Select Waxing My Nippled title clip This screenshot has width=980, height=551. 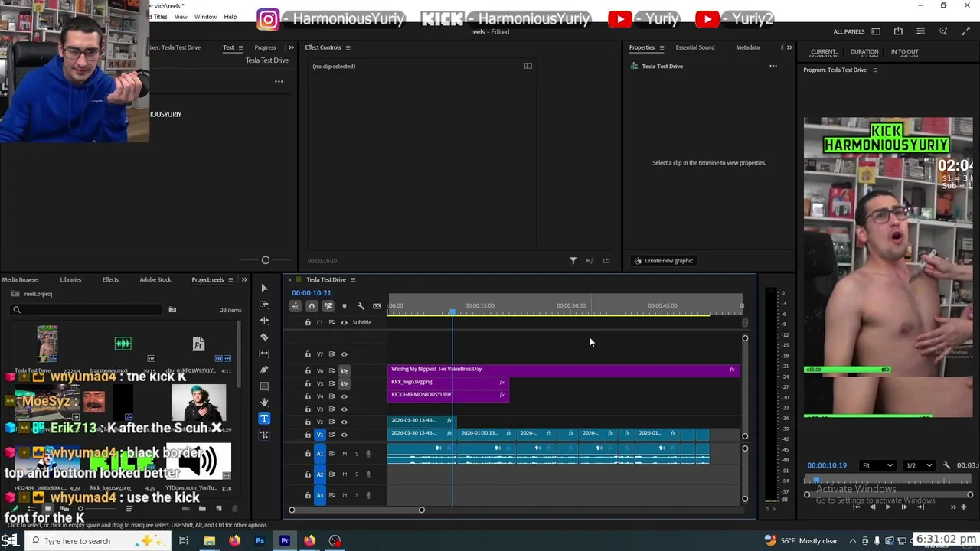click(x=564, y=370)
